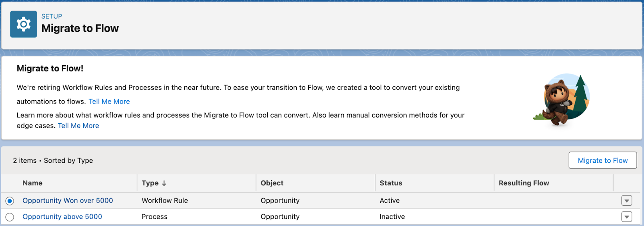Sort by the Resulting Flow column header

(x=524, y=183)
